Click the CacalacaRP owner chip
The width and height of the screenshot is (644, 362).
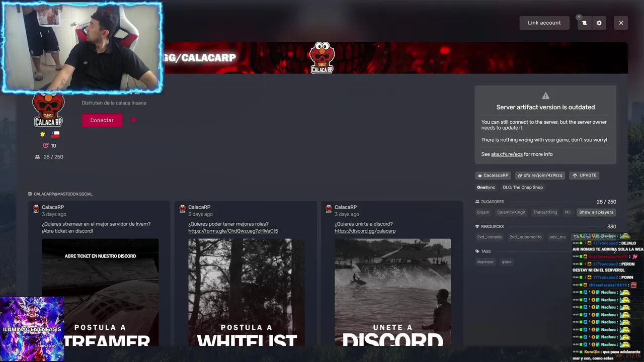(493, 175)
